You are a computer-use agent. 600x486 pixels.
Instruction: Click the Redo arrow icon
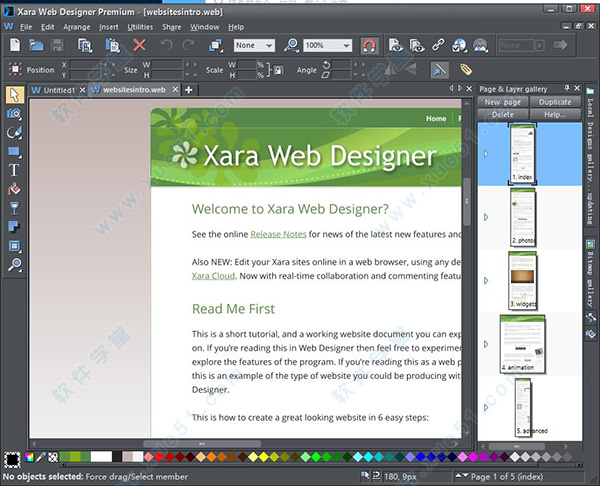188,45
